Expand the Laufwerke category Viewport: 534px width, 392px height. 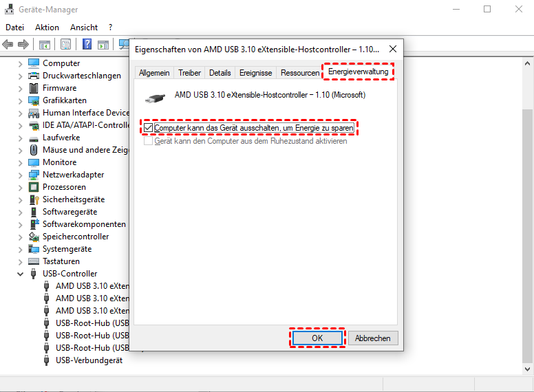pyautogui.click(x=21, y=138)
